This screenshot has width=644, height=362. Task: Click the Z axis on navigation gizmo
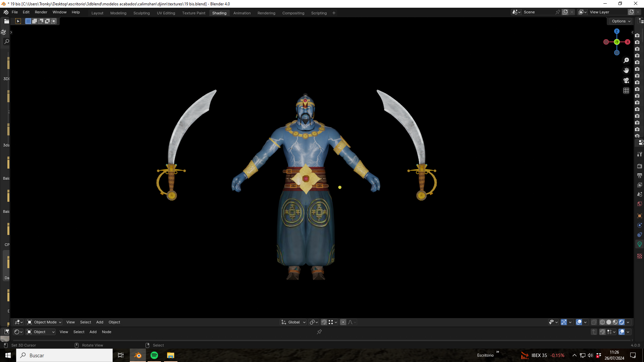(616, 31)
